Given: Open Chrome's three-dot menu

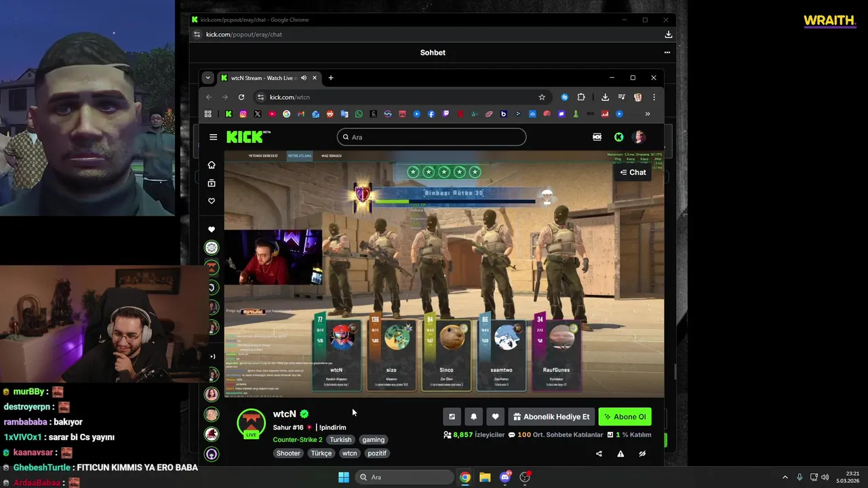Looking at the screenshot, I should pos(654,97).
